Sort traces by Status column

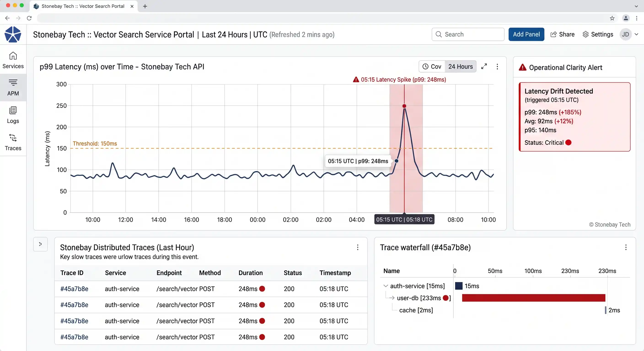(293, 273)
